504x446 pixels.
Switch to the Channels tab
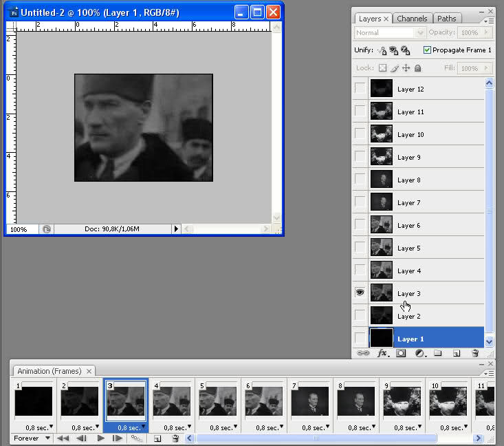pos(412,19)
